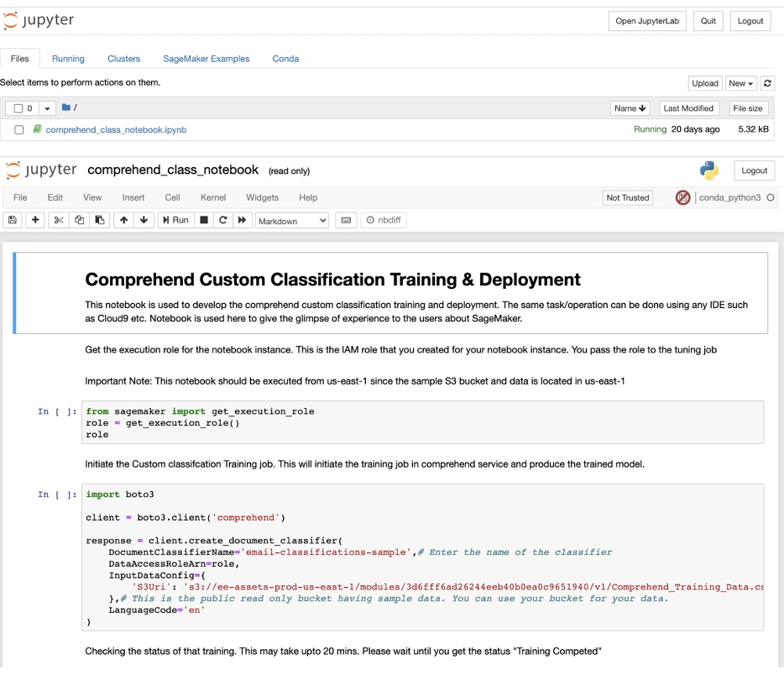Screen dimensions: 784x675
Task: Cut selected cells with scissors icon
Action: pos(59,220)
